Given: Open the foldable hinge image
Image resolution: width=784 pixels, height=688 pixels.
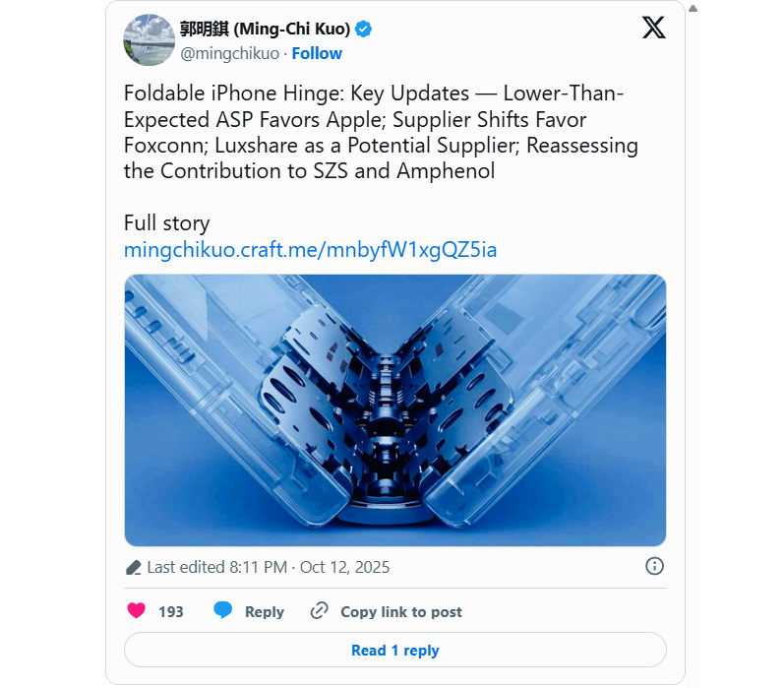Looking at the screenshot, I should 394,409.
